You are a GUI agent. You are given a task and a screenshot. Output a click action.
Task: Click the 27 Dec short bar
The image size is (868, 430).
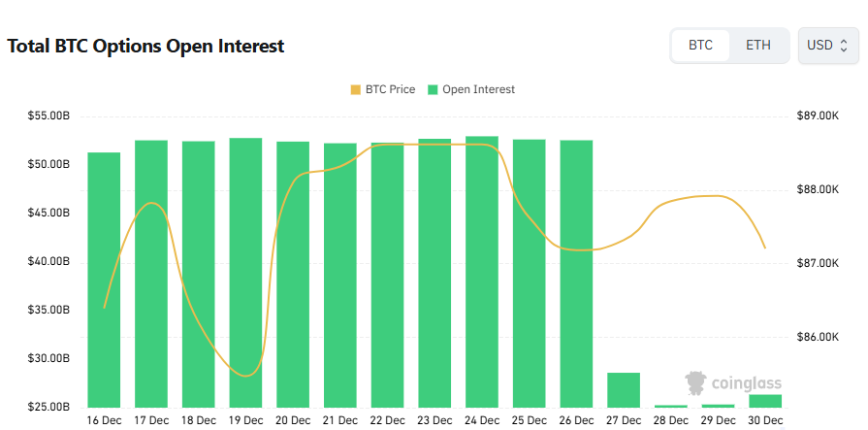pos(624,390)
